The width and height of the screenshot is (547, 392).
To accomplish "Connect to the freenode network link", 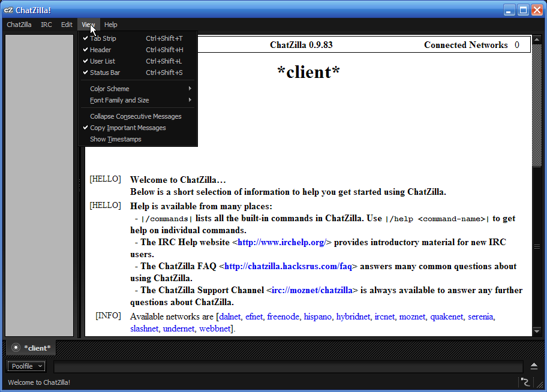I will coord(283,316).
